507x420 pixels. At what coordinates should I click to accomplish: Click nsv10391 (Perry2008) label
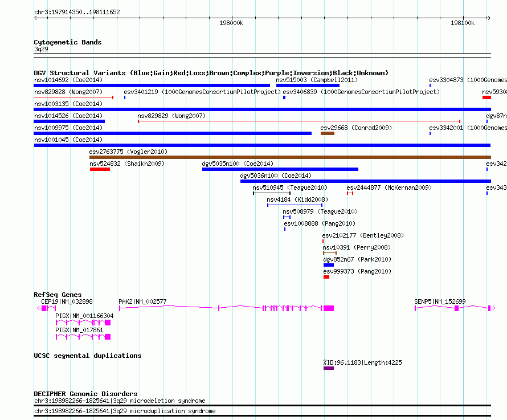357,247
